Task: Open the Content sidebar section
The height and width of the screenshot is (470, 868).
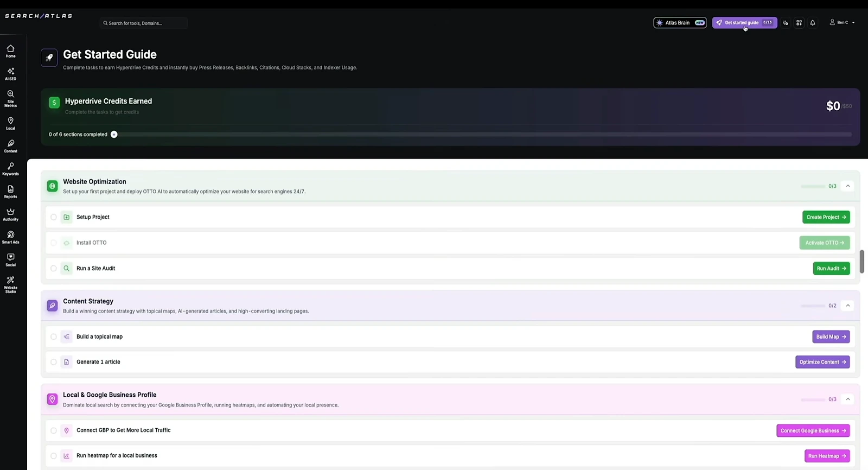Action: [10, 146]
